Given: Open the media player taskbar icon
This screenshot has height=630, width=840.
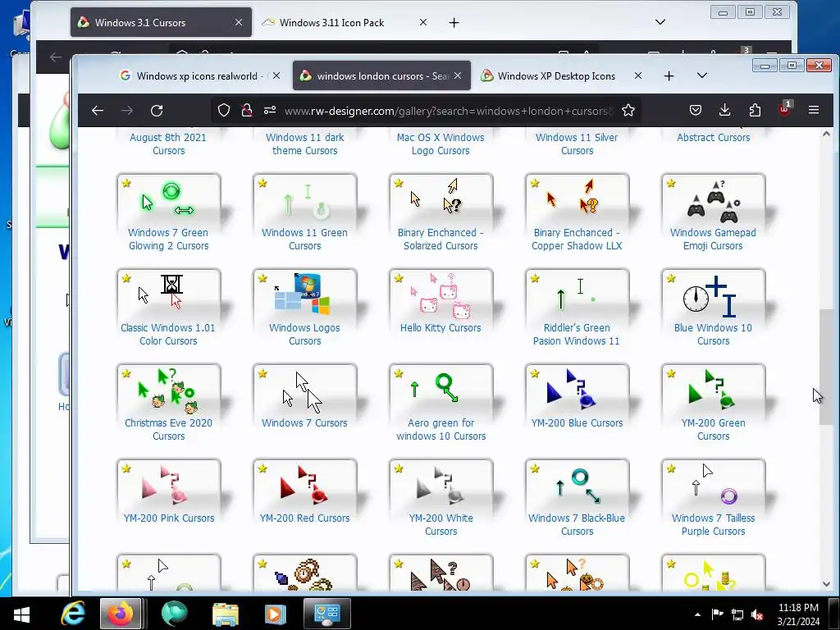Looking at the screenshot, I should click(x=276, y=614).
